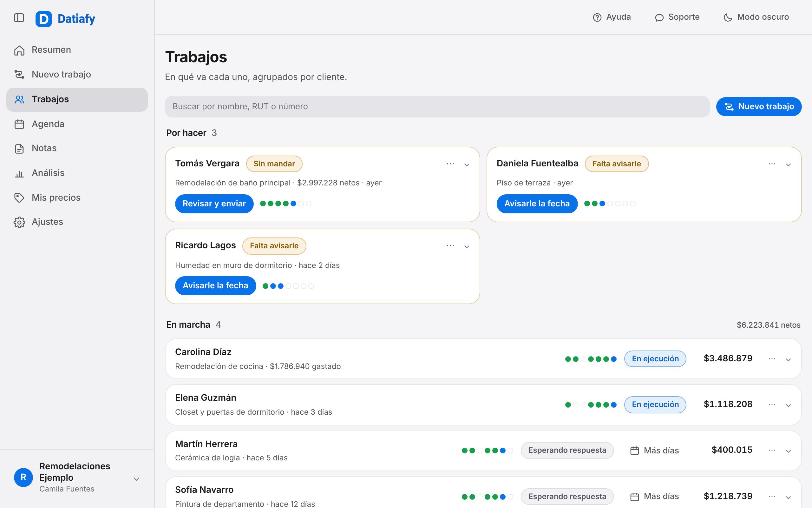Select the Elena Guzmán name
The image size is (812, 508).
tap(205, 398)
